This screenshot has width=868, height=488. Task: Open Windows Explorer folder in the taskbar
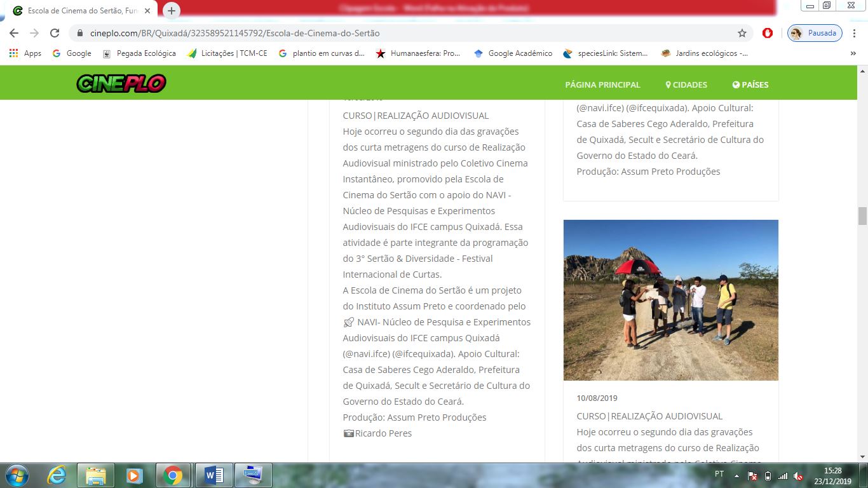(x=96, y=475)
